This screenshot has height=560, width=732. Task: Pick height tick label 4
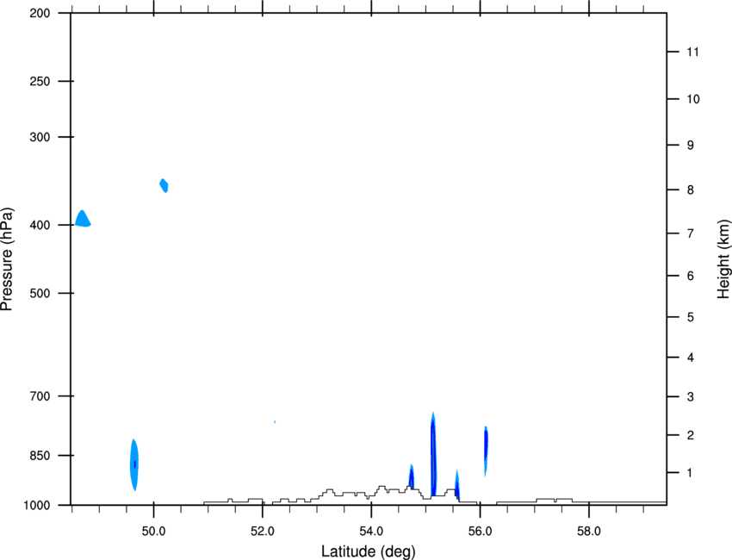tap(690, 358)
